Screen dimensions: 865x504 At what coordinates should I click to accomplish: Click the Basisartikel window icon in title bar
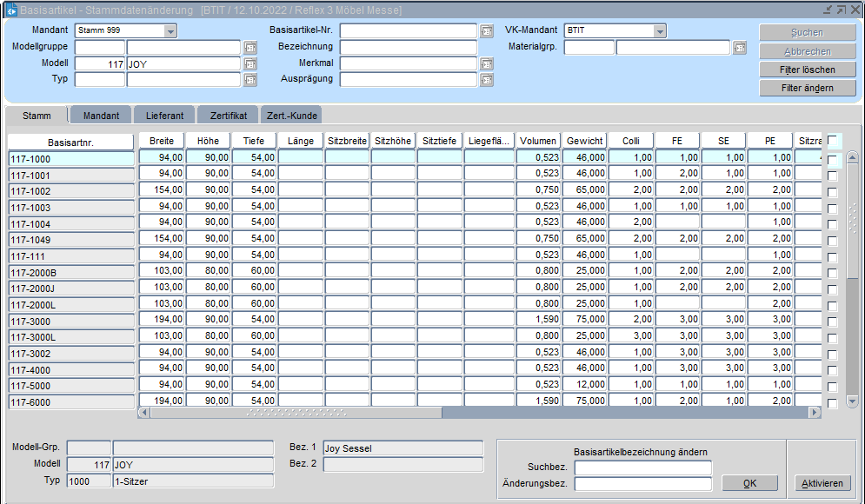12,10
